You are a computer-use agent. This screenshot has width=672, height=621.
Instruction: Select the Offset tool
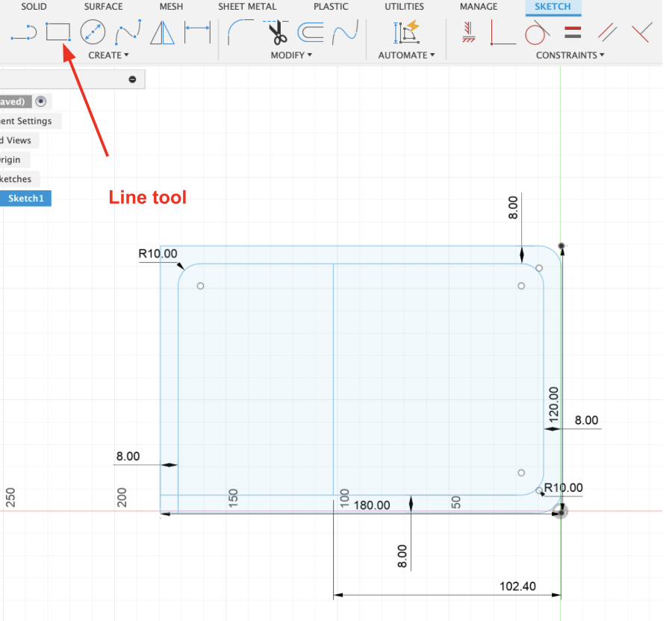[x=311, y=33]
